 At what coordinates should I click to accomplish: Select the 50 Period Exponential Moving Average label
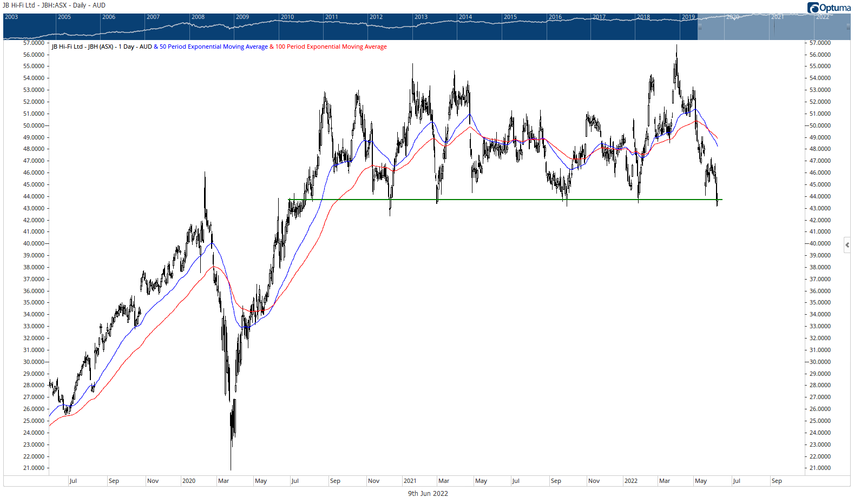pos(213,47)
